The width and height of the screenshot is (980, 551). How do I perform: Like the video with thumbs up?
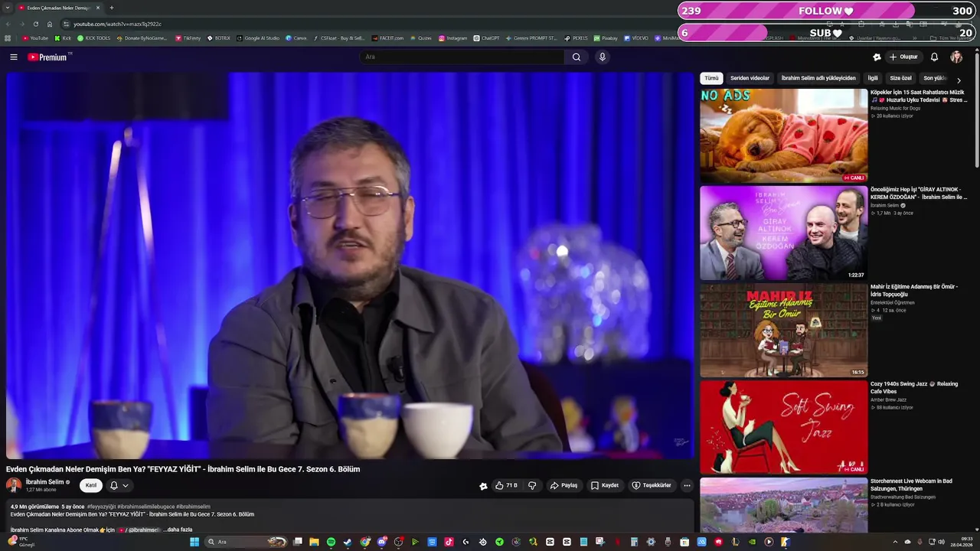click(x=506, y=485)
